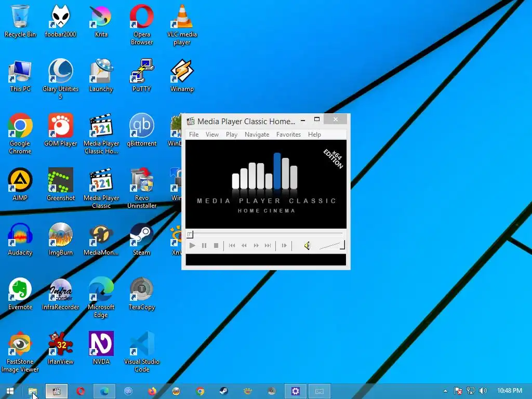
Task: Select the Microsoft Edge desktop icon
Action: 101,298
